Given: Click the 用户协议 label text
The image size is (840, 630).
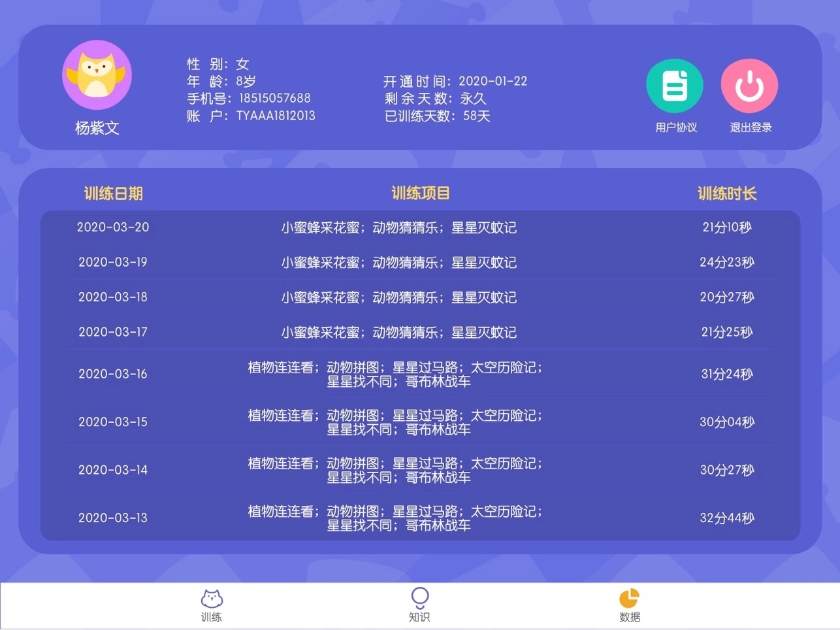Looking at the screenshot, I should [675, 128].
